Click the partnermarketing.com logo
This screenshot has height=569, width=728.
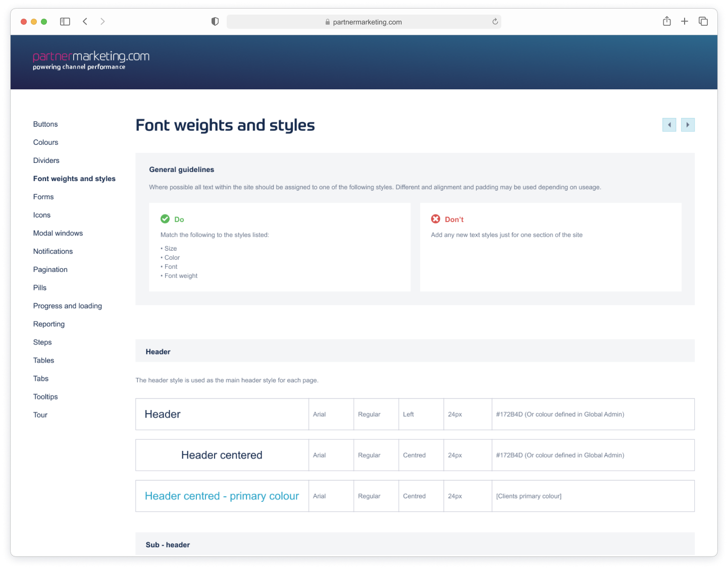(91, 60)
